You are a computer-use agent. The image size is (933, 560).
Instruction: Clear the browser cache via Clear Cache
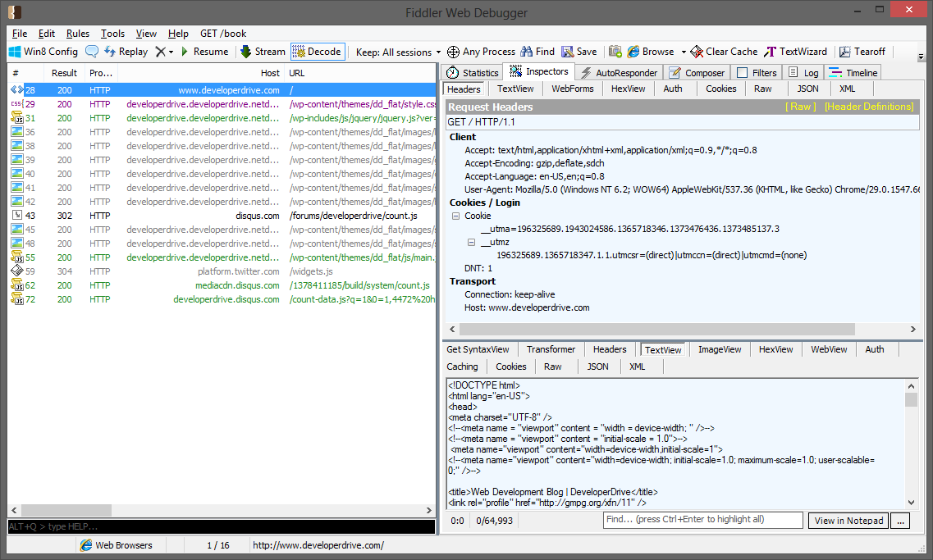pyautogui.click(x=724, y=52)
